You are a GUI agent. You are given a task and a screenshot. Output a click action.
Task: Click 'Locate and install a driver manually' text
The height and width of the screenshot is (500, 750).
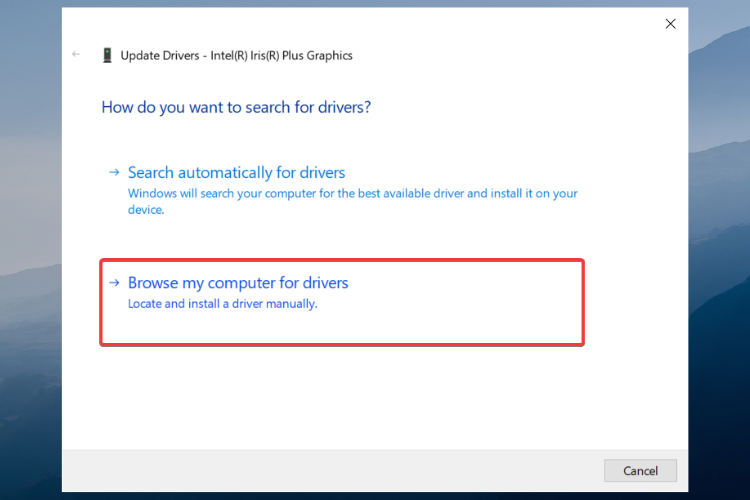tap(222, 304)
